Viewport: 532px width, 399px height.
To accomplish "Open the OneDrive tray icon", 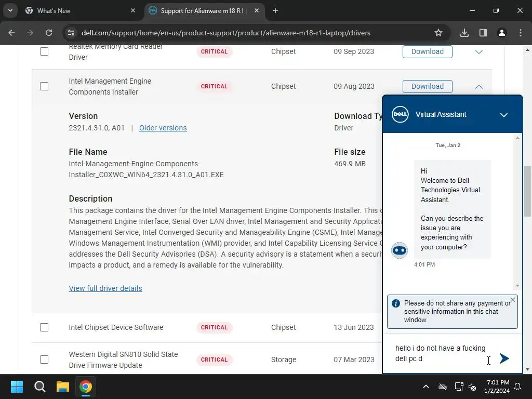I will click(x=443, y=387).
